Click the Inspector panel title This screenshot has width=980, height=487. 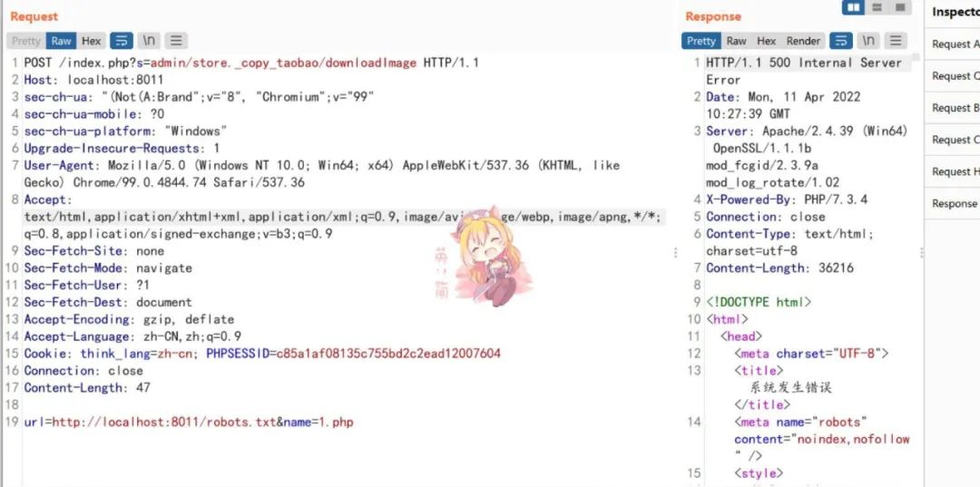pyautogui.click(x=955, y=12)
